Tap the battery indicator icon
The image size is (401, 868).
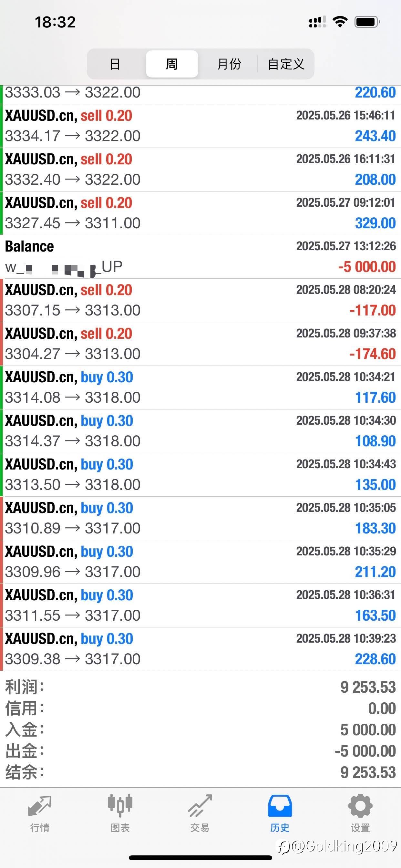(x=367, y=22)
